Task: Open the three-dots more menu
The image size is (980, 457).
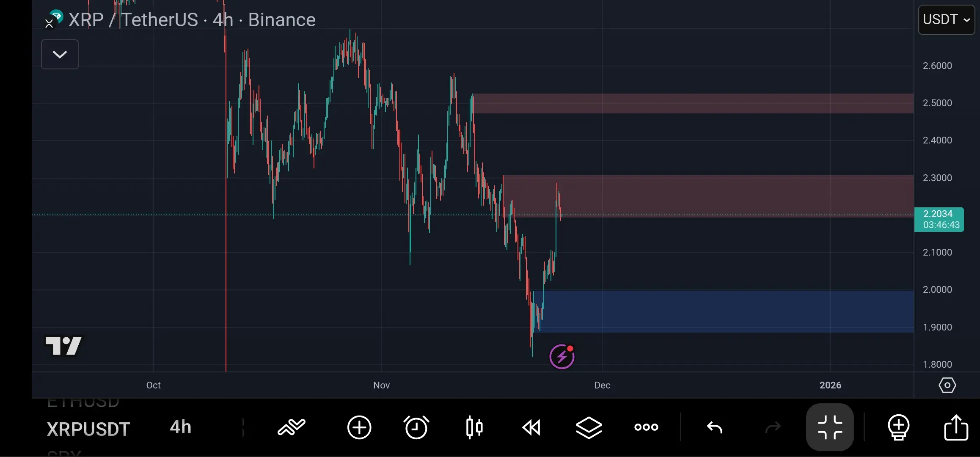Action: click(646, 427)
